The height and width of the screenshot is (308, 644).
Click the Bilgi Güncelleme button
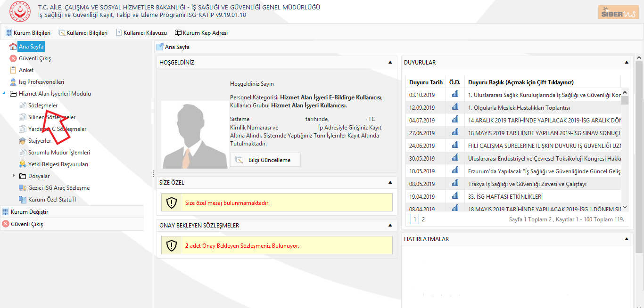coord(265,160)
